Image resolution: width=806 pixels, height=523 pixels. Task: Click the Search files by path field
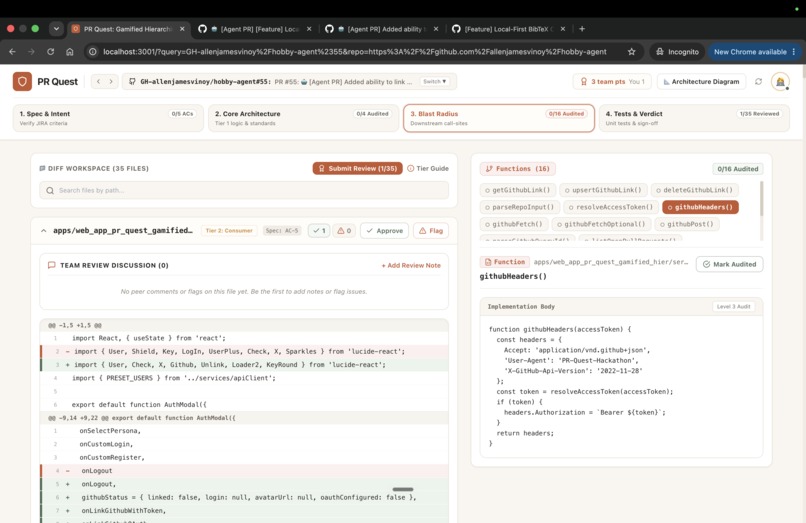tap(244, 190)
